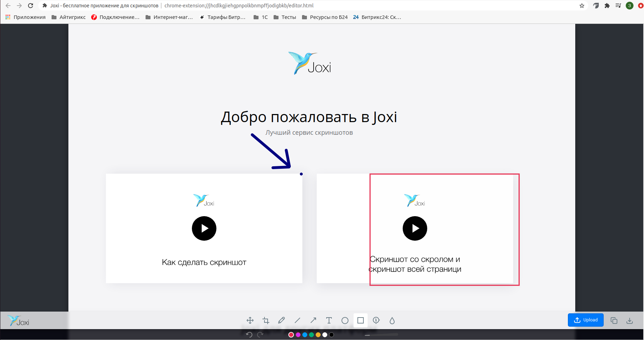Open the Тарифы Битр bookmark
Viewport: 644px width, 340px height.
tap(222, 17)
